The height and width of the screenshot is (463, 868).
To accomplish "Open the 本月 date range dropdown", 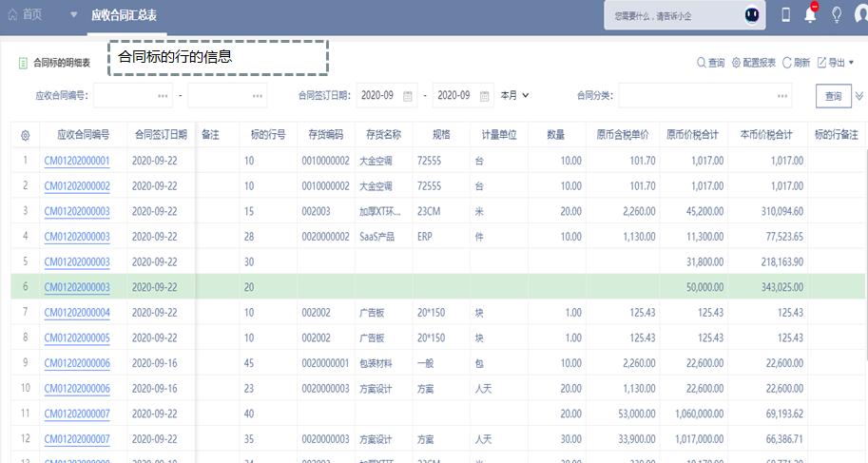I will 514,96.
